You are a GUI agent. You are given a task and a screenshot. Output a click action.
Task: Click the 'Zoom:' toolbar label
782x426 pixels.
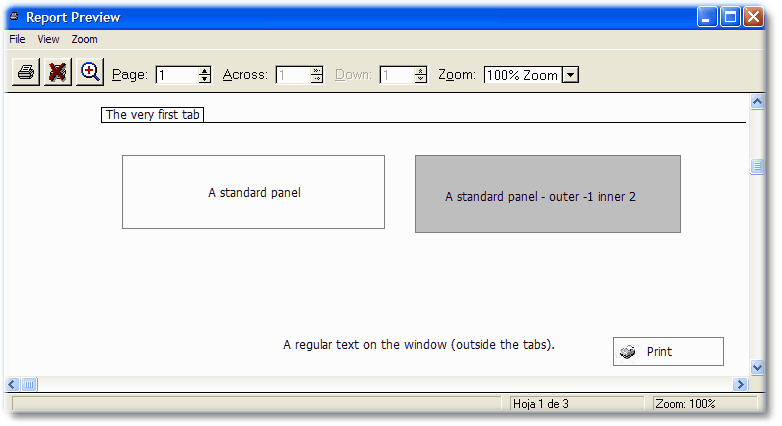tap(457, 75)
